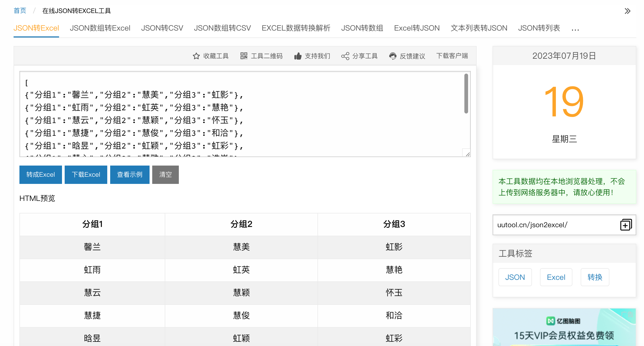Screen dimensions: 644x346
Task: Click the 下载Excel button
Action: click(86, 175)
